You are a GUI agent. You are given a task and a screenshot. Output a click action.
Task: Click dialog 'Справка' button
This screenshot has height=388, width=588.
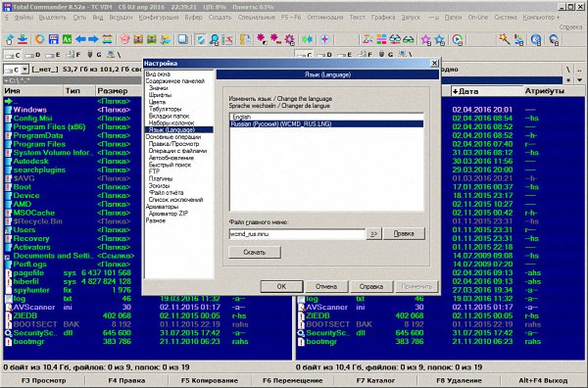[371, 286]
